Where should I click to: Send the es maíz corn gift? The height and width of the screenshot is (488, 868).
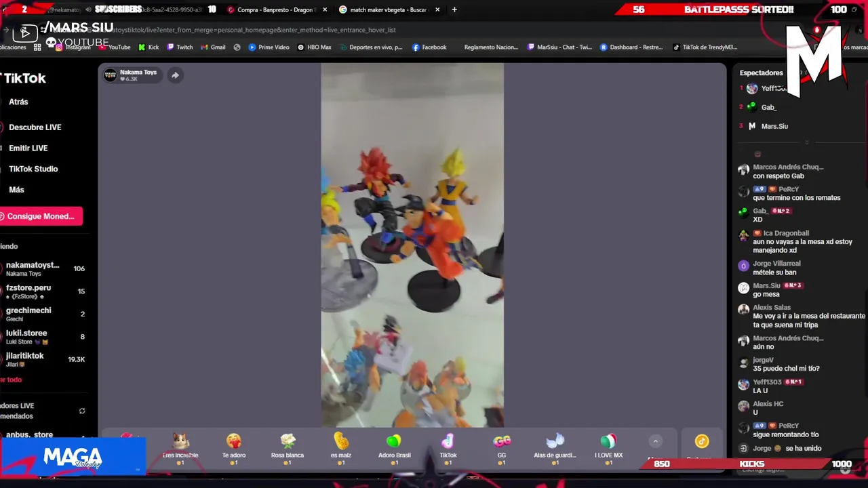coord(340,448)
